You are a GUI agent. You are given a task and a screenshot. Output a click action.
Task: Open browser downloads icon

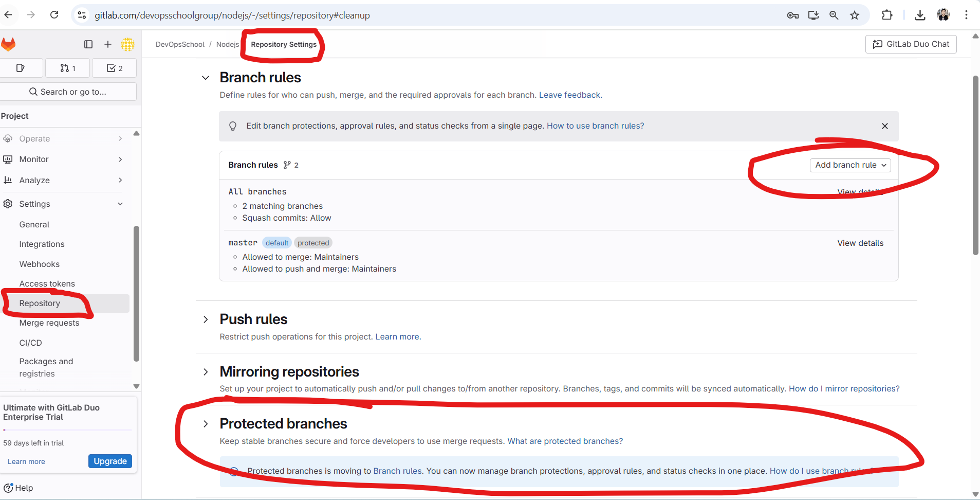tap(920, 15)
